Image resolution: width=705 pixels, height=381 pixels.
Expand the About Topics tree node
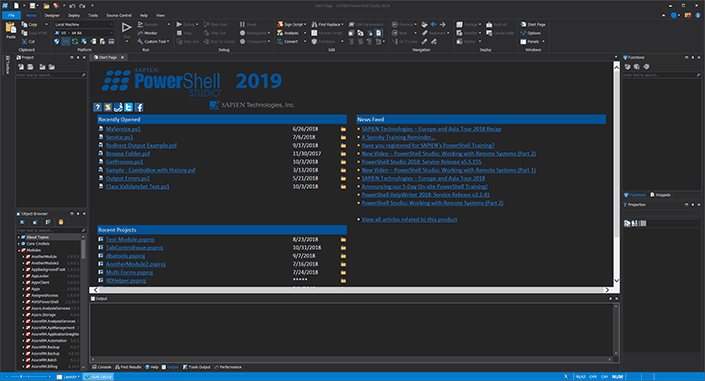(x=19, y=237)
